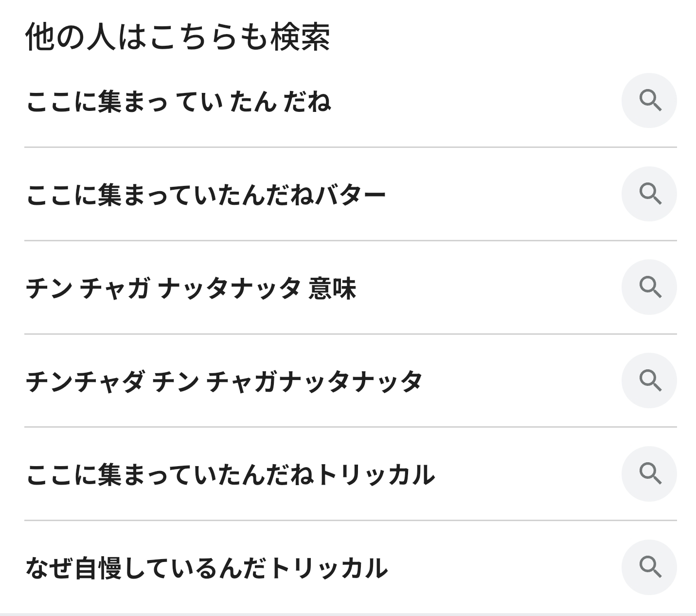Click チンチャダ at start of fourth suggestion
This screenshot has width=696, height=616.
coord(85,381)
